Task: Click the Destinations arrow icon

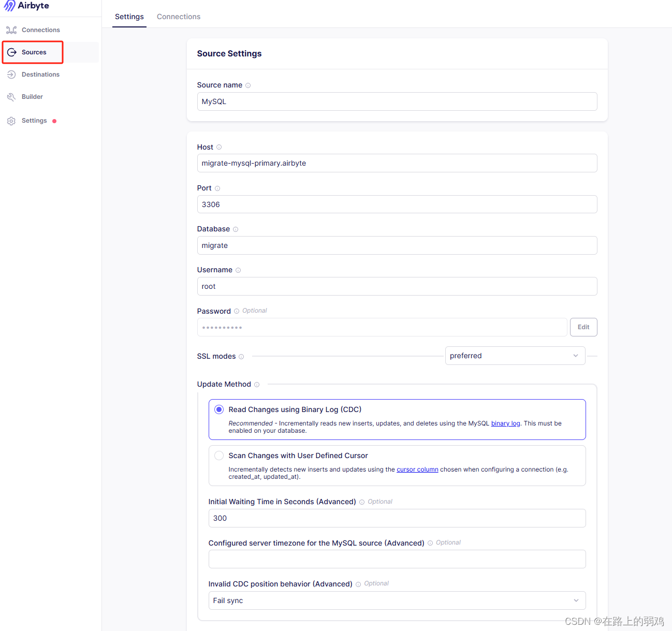Action: [11, 75]
